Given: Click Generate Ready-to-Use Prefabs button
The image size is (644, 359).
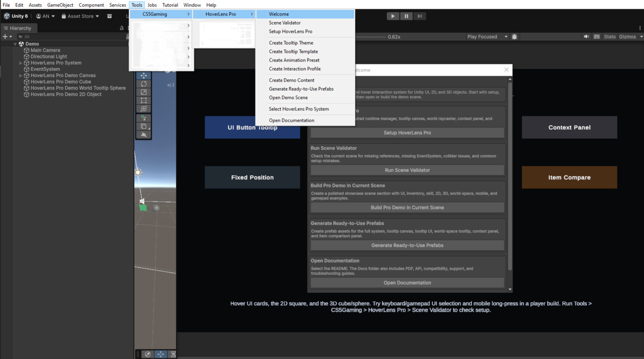Looking at the screenshot, I should (407, 245).
